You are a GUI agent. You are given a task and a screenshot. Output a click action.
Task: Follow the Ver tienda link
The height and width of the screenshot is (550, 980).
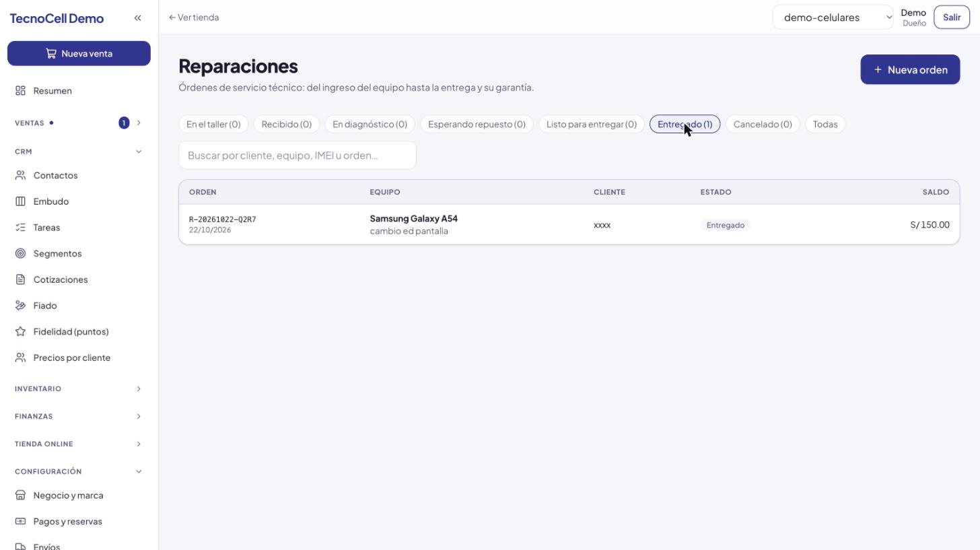(x=194, y=18)
